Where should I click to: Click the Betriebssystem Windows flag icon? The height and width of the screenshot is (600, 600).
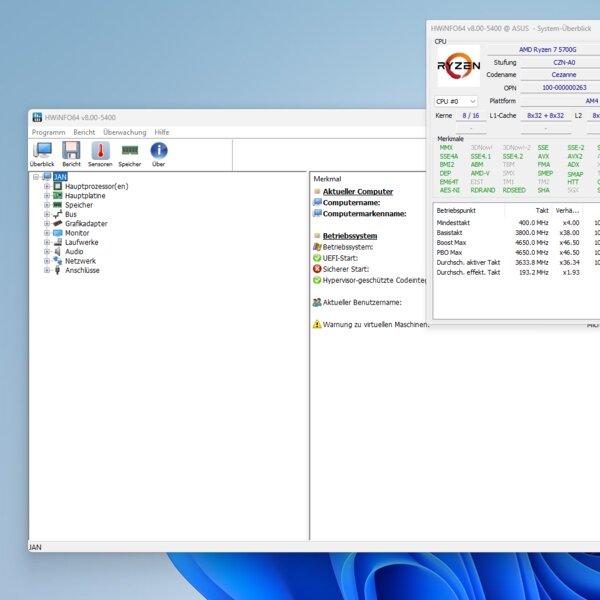point(317,247)
